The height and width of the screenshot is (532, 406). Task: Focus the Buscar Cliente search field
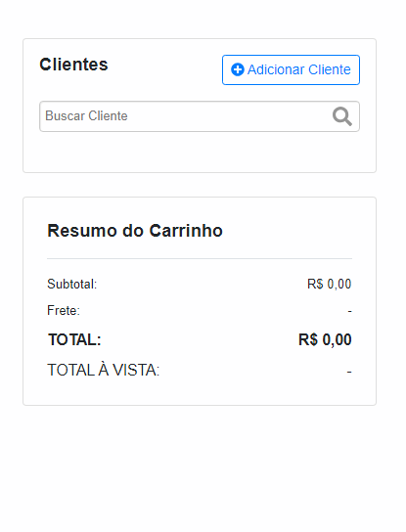point(200,116)
